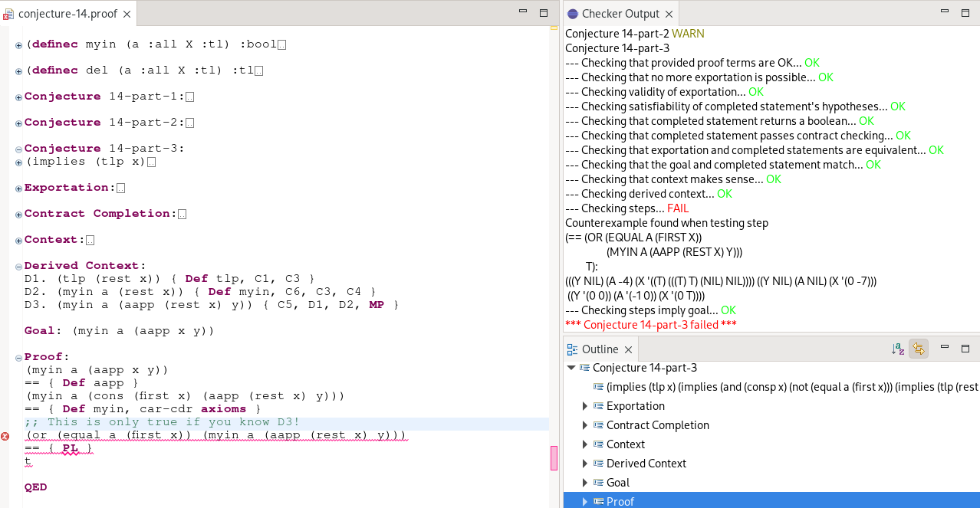This screenshot has width=980, height=508.
Task: Click the alphabetical sort icon in Outline
Action: (898, 349)
